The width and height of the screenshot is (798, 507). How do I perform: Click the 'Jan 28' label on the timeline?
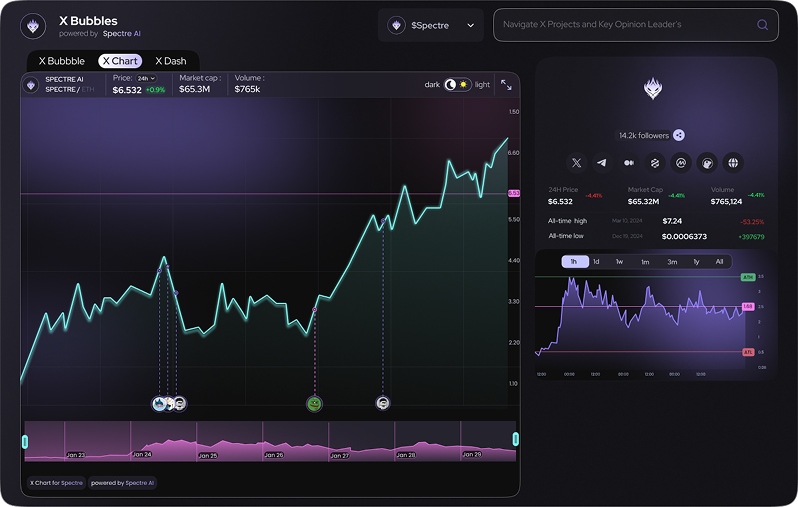pos(406,455)
